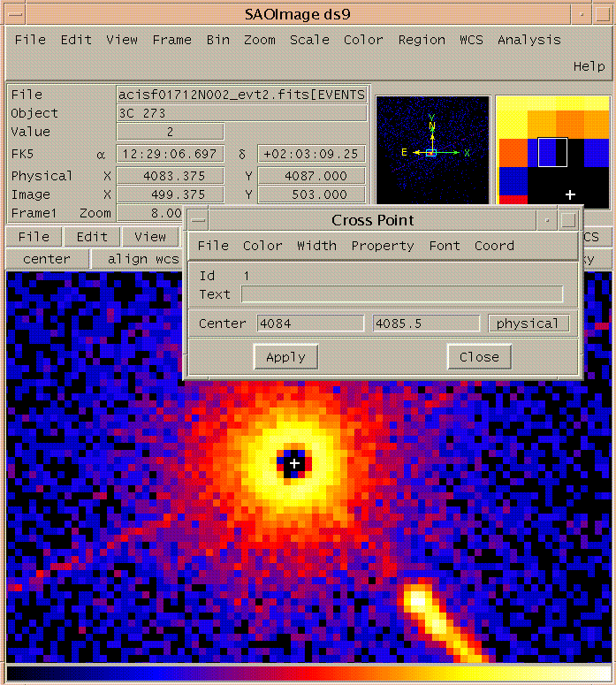Viewport: 616px width, 685px height.
Task: Click the Frame1 Zoom value 8.00
Action: [x=150, y=213]
